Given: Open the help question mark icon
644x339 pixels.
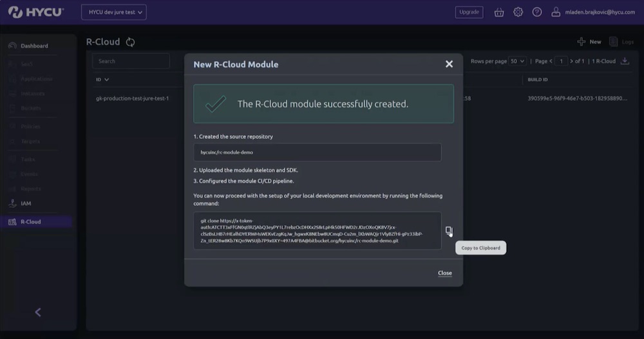Looking at the screenshot, I should point(537,12).
